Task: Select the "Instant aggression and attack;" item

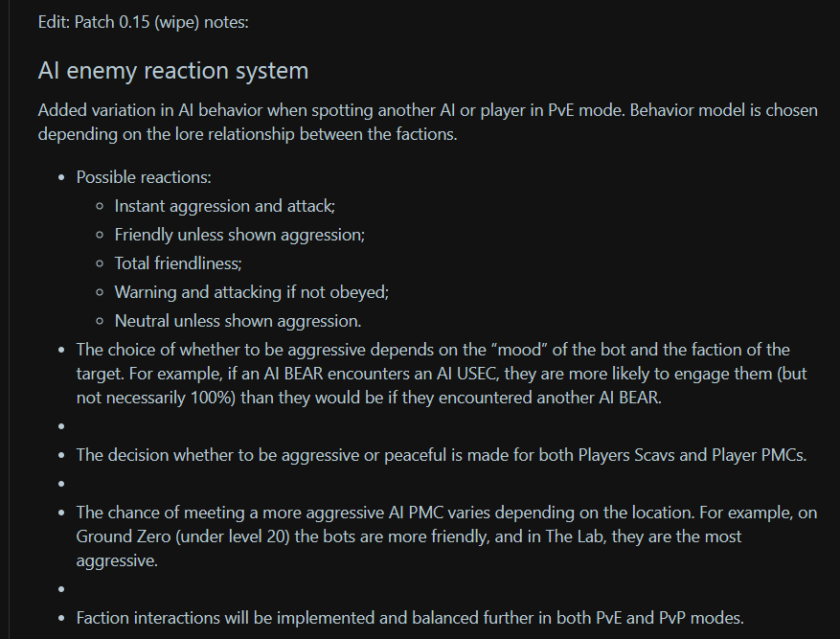Action: (224, 206)
